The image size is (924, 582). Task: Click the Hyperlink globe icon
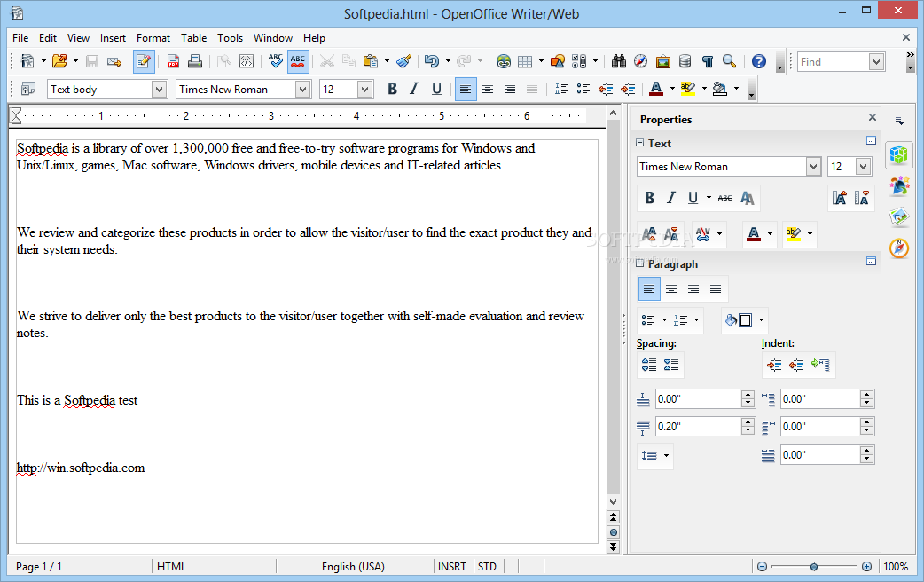(x=504, y=61)
